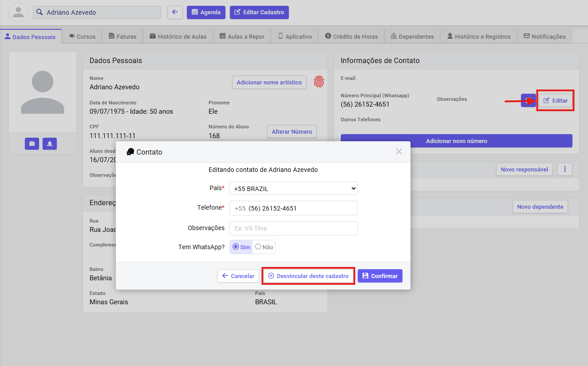Click the purple WhatsApp button beside Editar
The image size is (588, 366).
tap(528, 100)
